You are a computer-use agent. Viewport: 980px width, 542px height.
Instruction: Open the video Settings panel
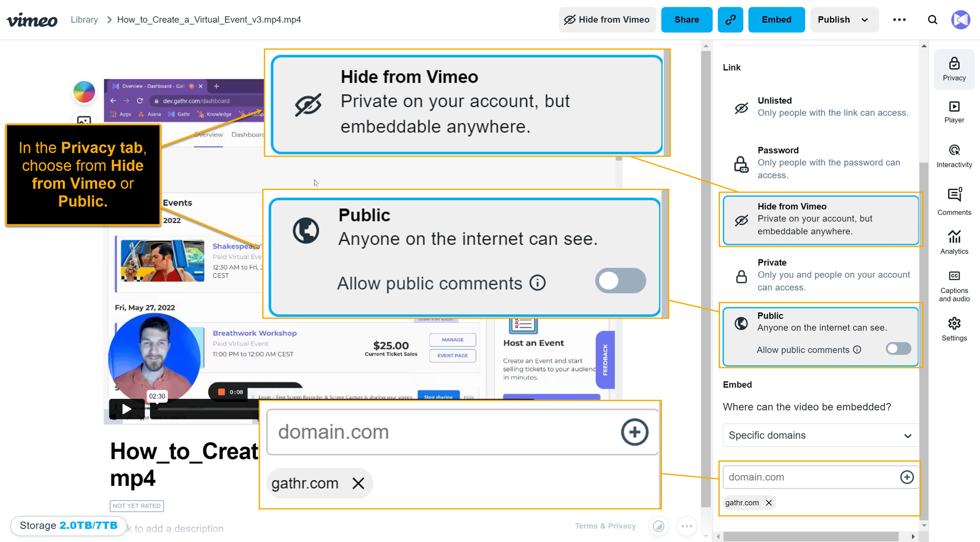pos(954,329)
